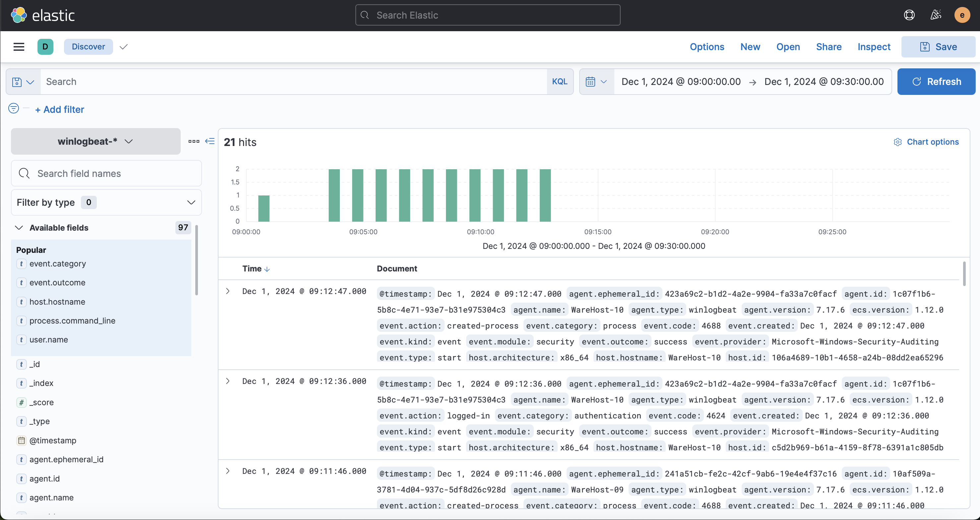Click the _score number type icon

[x=21, y=403]
